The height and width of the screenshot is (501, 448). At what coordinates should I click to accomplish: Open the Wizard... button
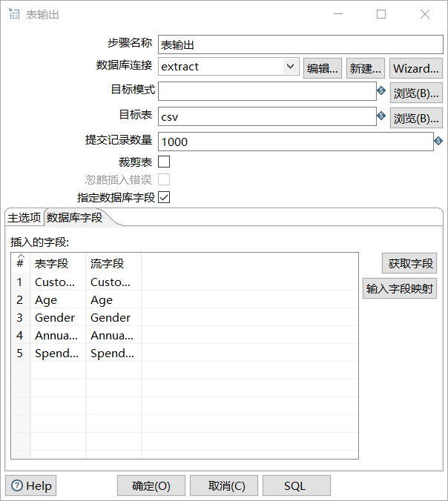coord(416,68)
